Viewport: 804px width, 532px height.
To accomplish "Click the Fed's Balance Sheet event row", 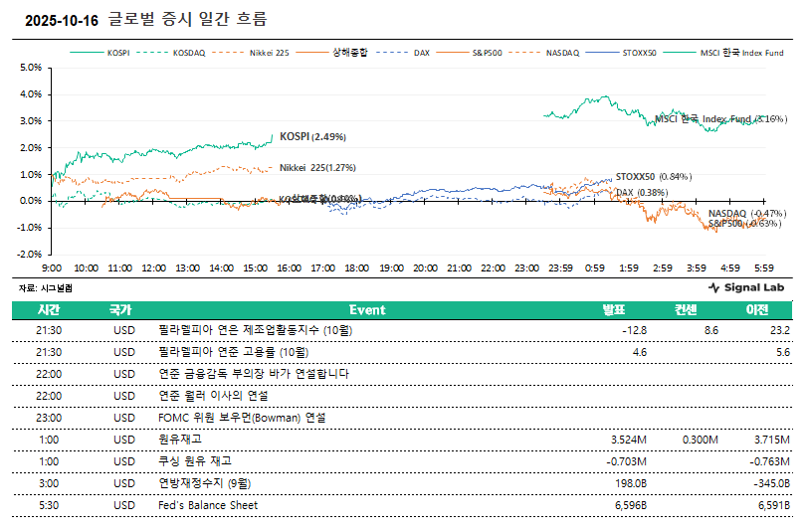I will 208,505.
